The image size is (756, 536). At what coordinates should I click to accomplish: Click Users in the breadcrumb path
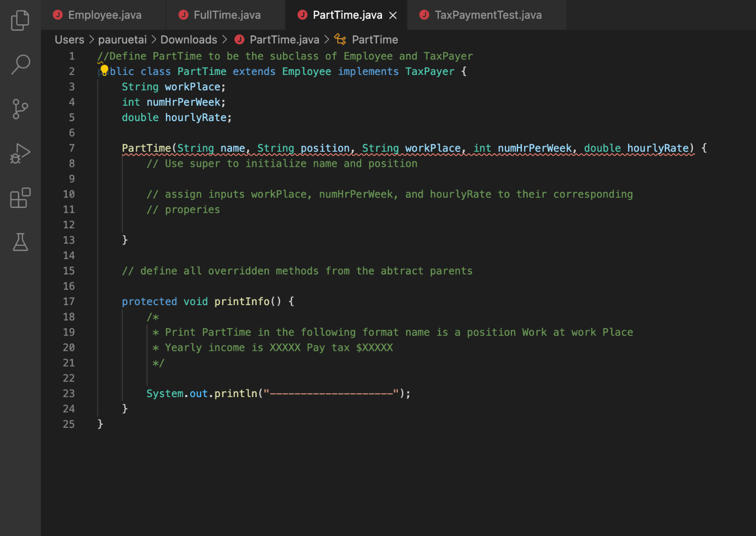pos(70,40)
